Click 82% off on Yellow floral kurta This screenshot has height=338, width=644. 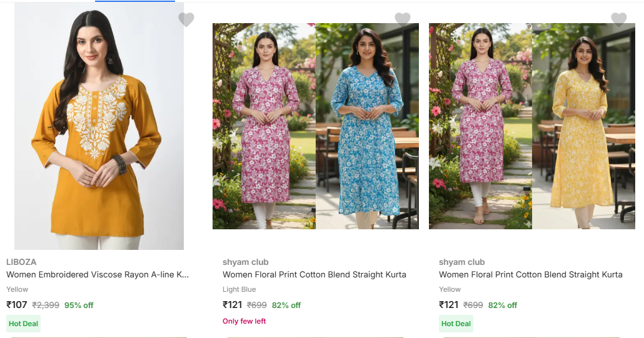(503, 306)
